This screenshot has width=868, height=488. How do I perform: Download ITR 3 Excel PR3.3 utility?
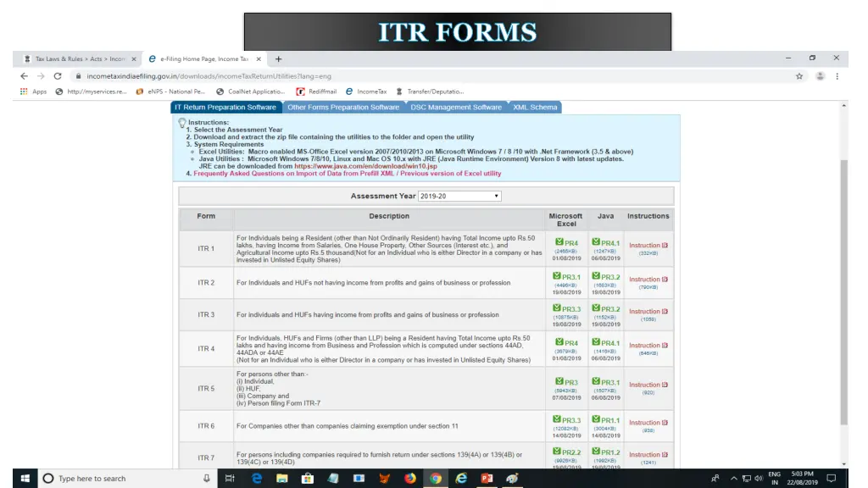point(566,308)
